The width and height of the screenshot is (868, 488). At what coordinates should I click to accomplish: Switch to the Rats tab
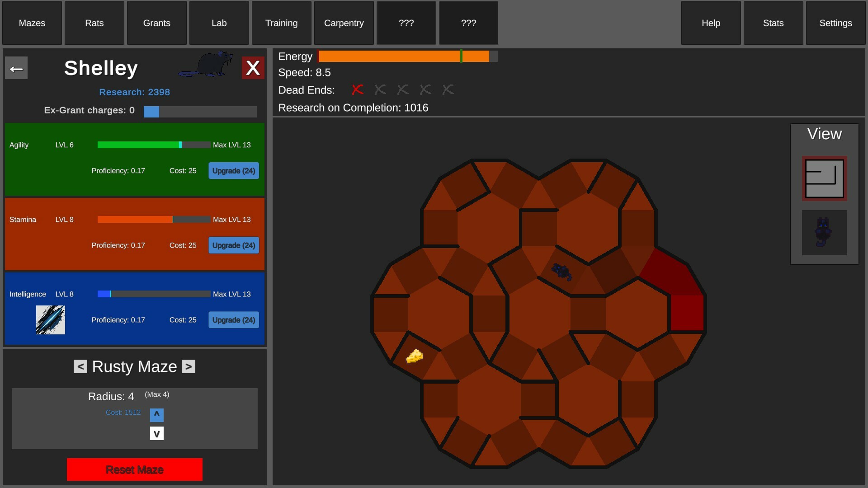click(94, 23)
